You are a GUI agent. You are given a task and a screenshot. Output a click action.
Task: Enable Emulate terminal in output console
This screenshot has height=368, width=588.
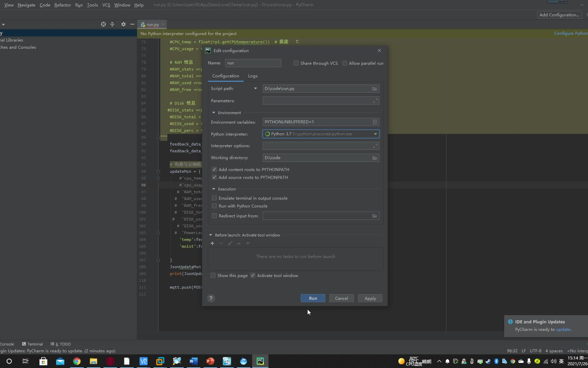pos(214,198)
